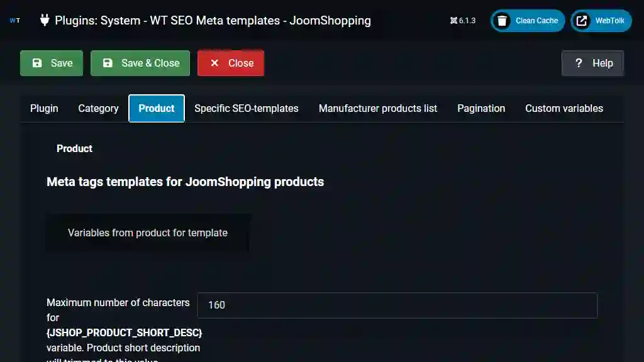
Task: Click the plug icon beside the Plugins title
Action: click(x=45, y=20)
